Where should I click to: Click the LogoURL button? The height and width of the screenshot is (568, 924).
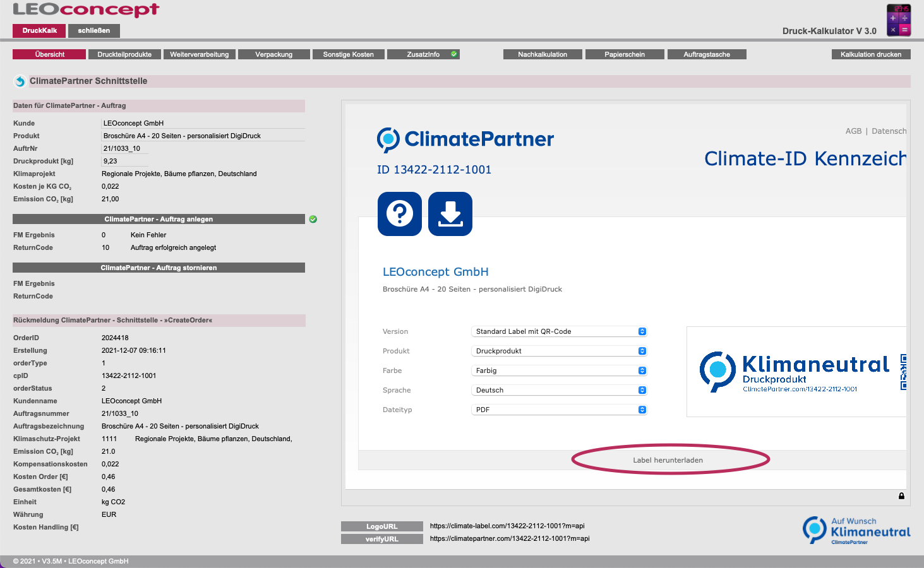pos(382,526)
